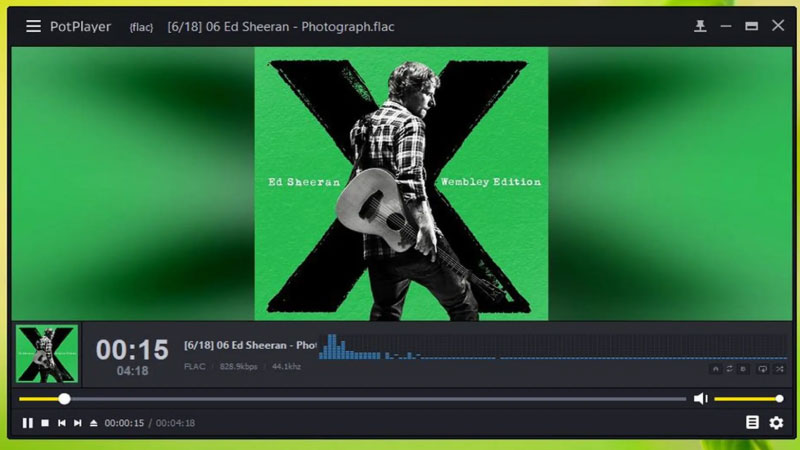The width and height of the screenshot is (800, 450).
Task: Skip to the previous track
Action: 61,423
